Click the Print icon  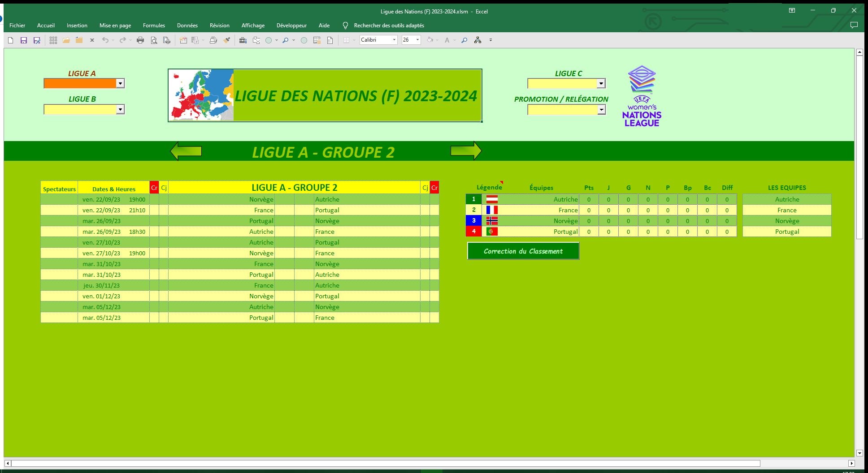(140, 40)
